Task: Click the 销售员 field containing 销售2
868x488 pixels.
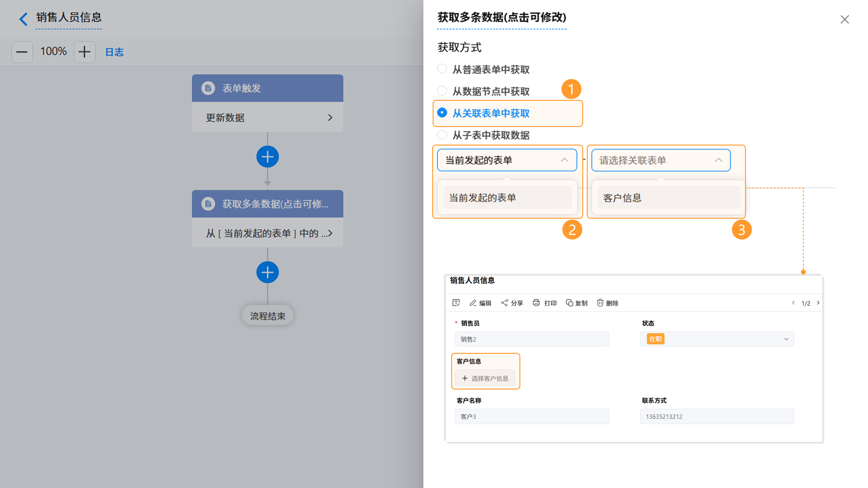Action: pos(532,339)
